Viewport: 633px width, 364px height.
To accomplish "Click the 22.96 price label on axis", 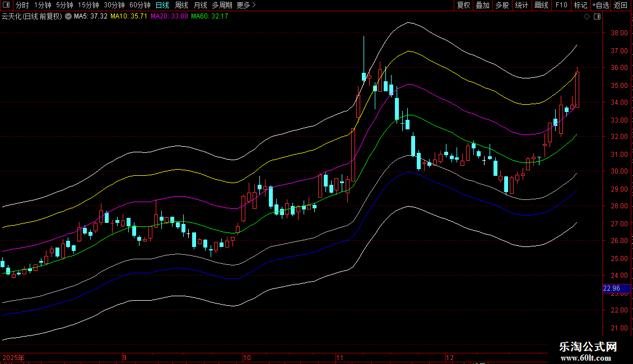I will (611, 289).
